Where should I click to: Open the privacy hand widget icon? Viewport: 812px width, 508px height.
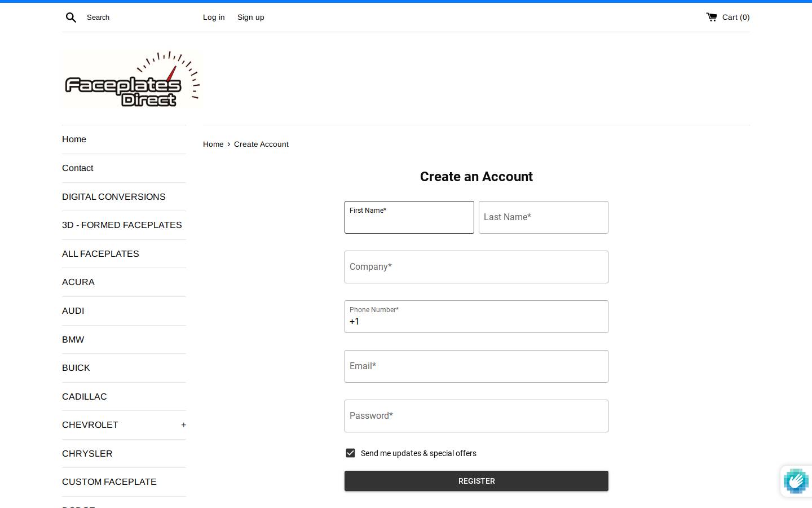pyautogui.click(x=796, y=481)
